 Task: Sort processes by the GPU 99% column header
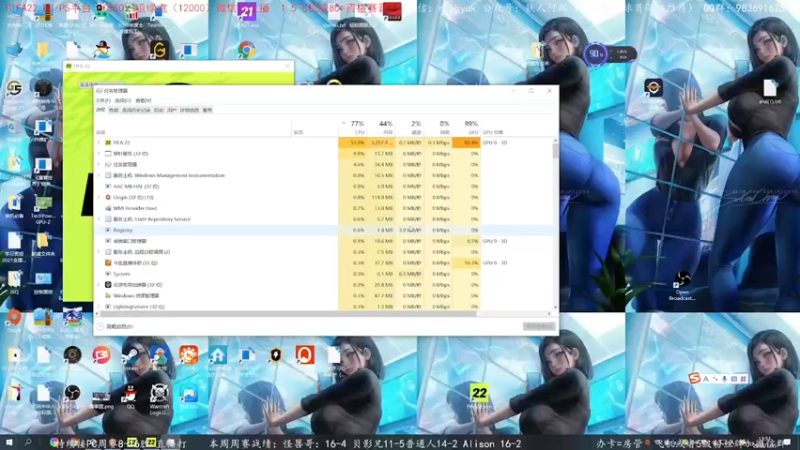466,128
